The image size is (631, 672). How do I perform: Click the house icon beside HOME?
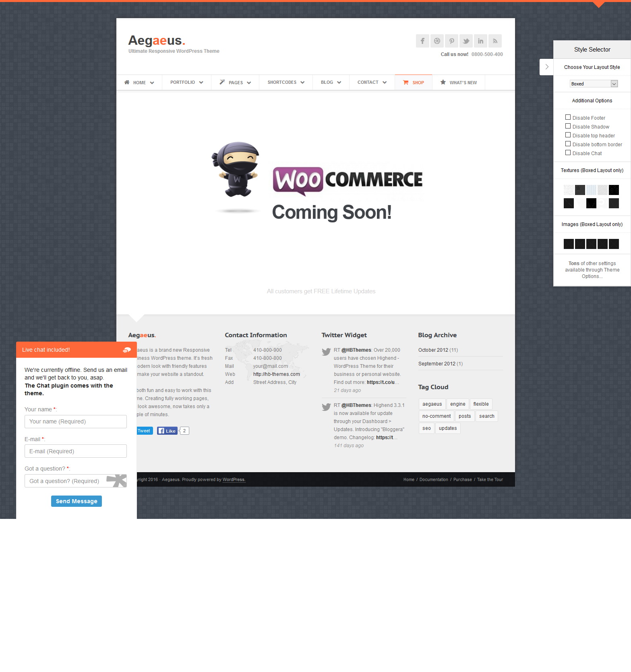pos(127,82)
